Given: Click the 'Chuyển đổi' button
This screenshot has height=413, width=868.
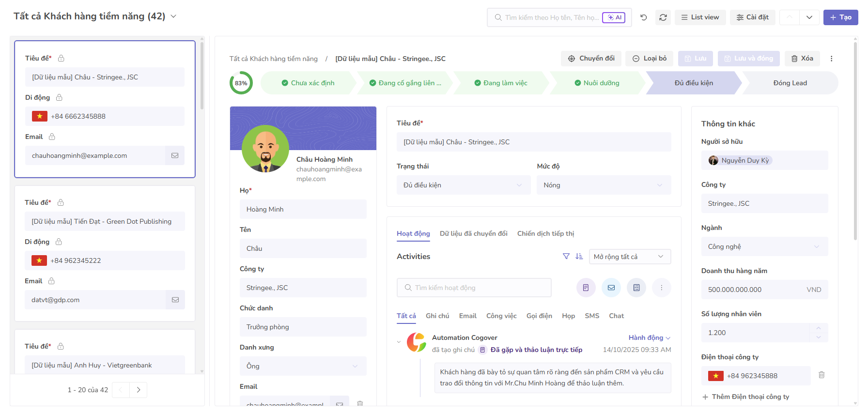Looking at the screenshot, I should coord(591,59).
